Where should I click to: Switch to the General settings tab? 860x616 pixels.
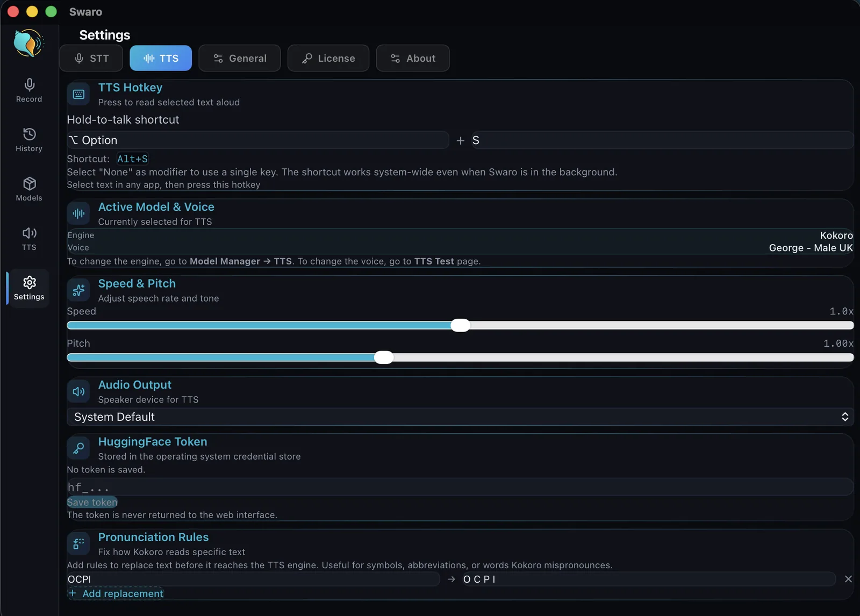tap(240, 58)
